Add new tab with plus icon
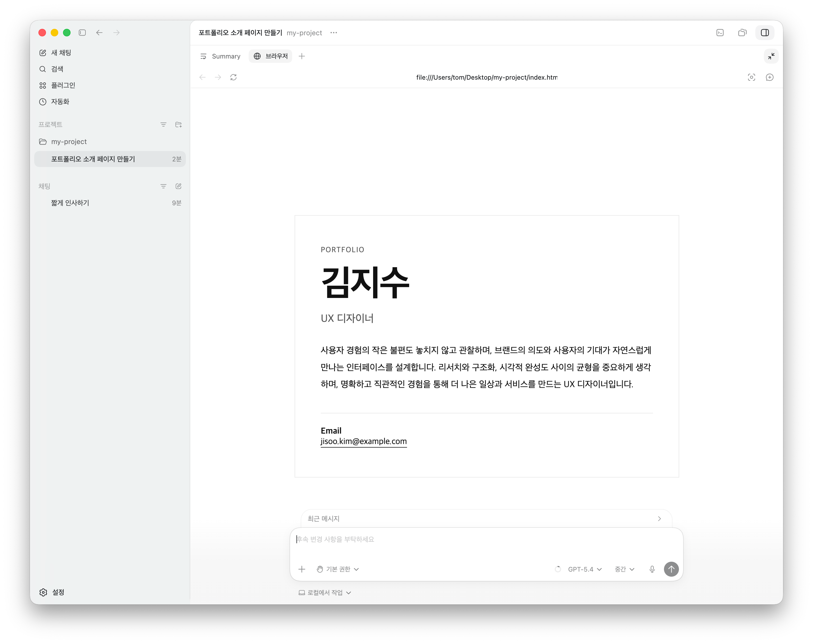 [x=302, y=56]
